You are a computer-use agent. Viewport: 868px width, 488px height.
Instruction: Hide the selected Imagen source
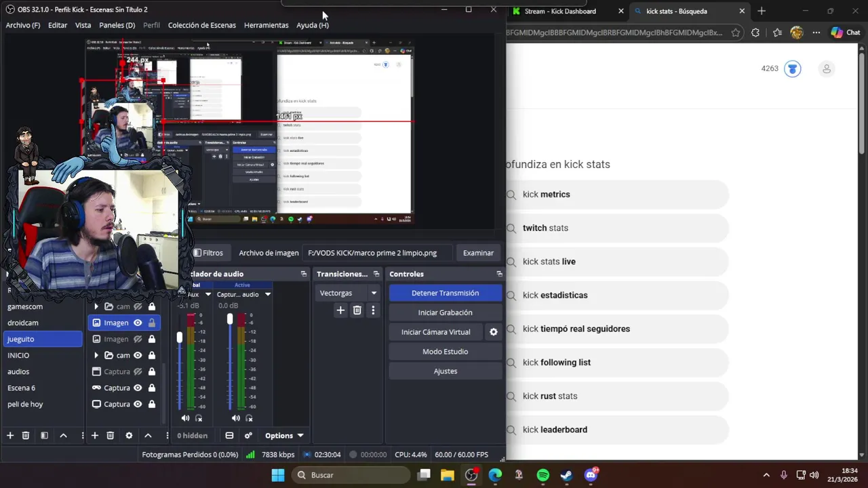(x=138, y=323)
